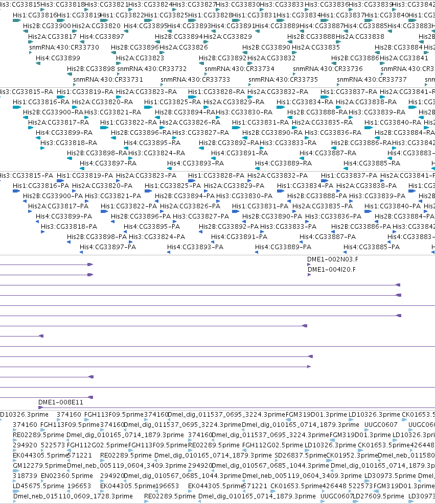Click the transcript label His1:CG33840-RA

pyautogui.click(x=393, y=123)
